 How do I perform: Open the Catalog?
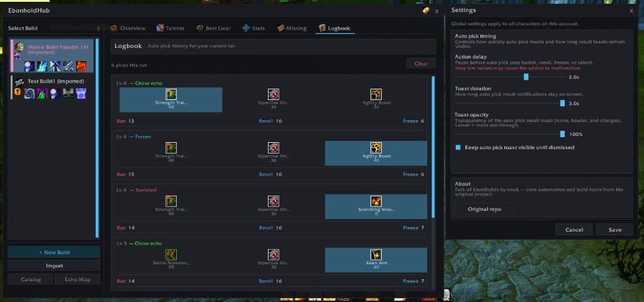[x=31, y=279]
